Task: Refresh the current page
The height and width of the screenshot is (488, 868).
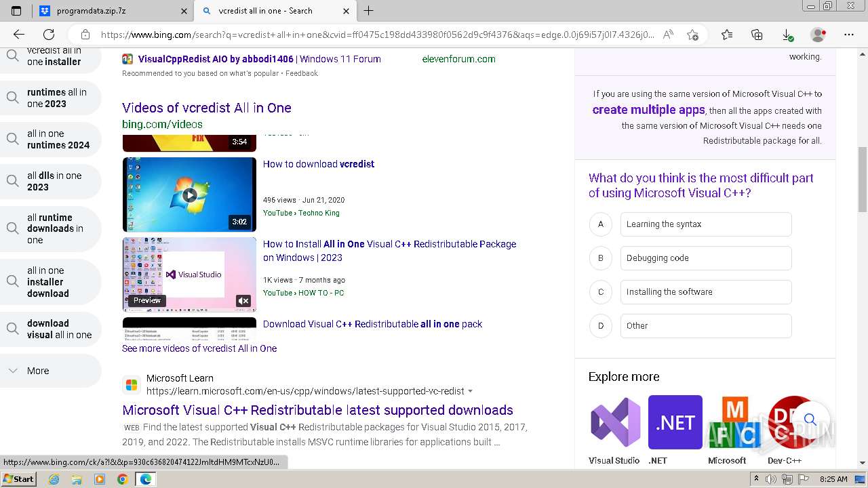Action: pos(49,35)
